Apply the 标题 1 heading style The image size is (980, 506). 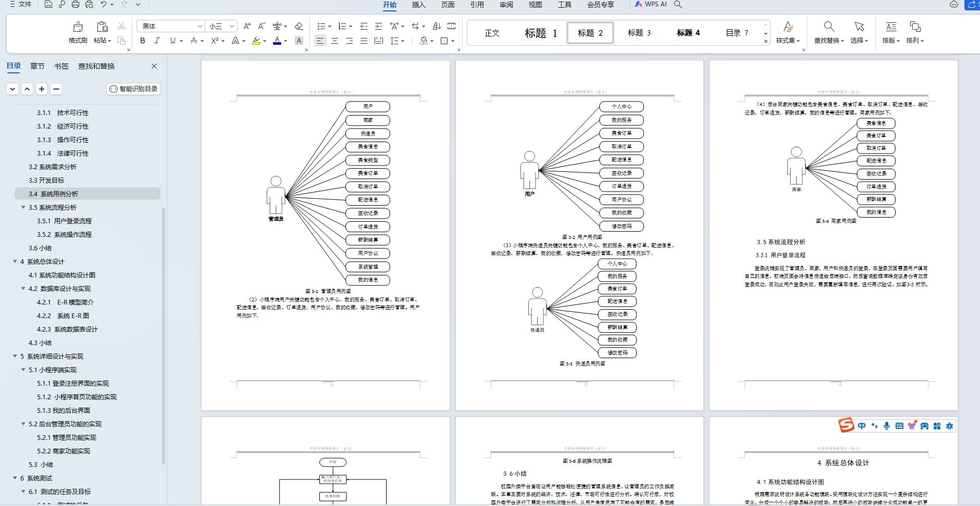540,33
